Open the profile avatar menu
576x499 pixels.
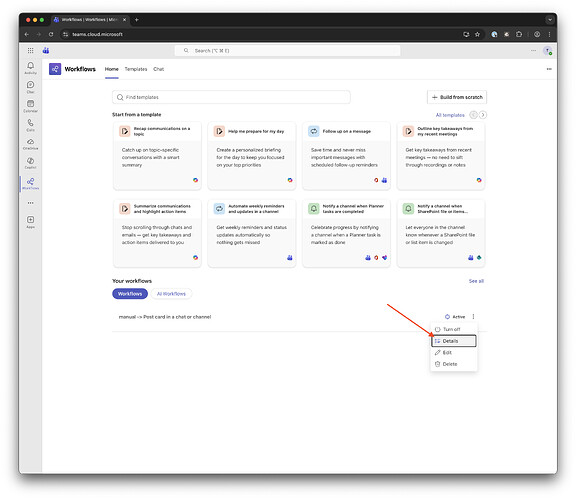pos(547,51)
